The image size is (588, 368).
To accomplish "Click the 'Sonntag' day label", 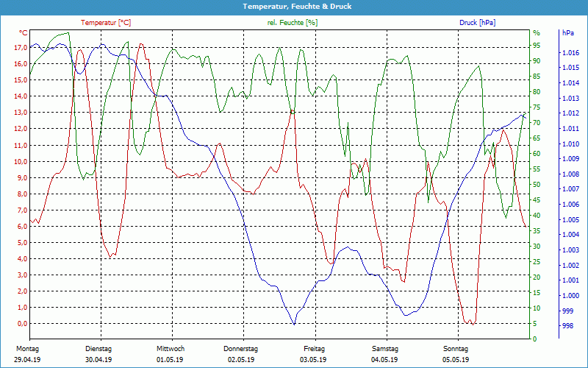I will coord(456,348).
